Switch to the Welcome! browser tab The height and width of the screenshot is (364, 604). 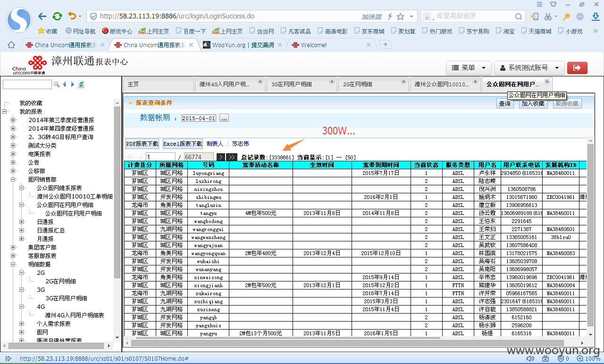click(x=330, y=45)
